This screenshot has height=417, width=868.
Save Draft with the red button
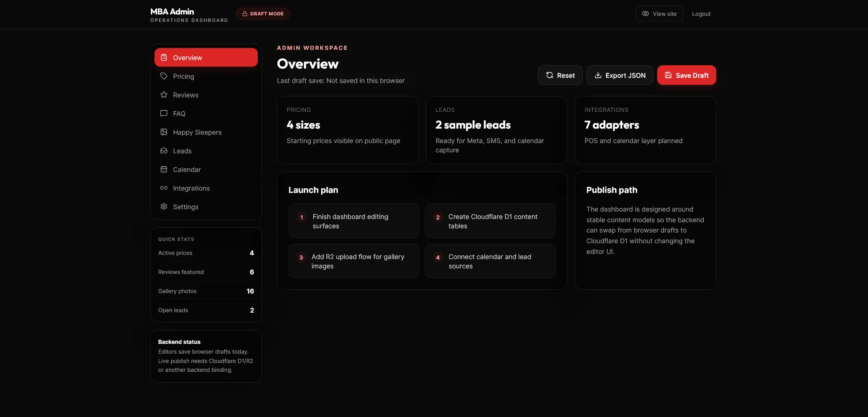[686, 75]
